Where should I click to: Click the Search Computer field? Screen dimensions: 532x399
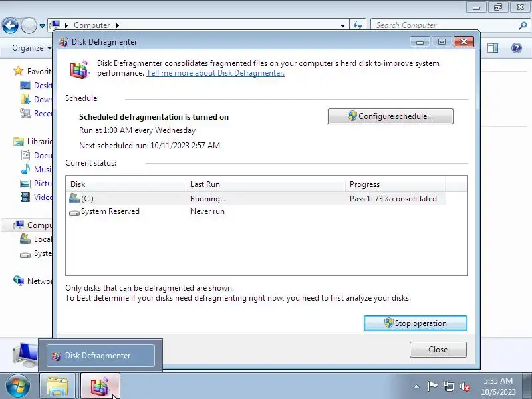(x=444, y=25)
